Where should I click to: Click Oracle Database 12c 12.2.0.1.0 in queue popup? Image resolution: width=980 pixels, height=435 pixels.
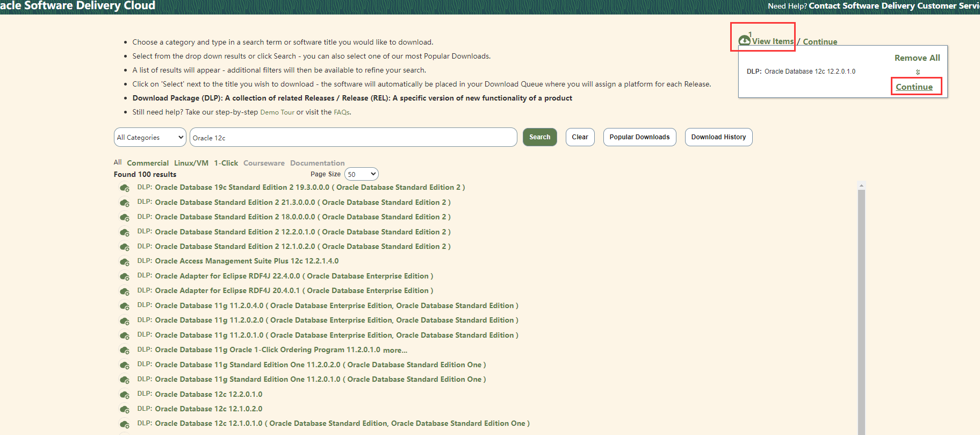coord(810,72)
